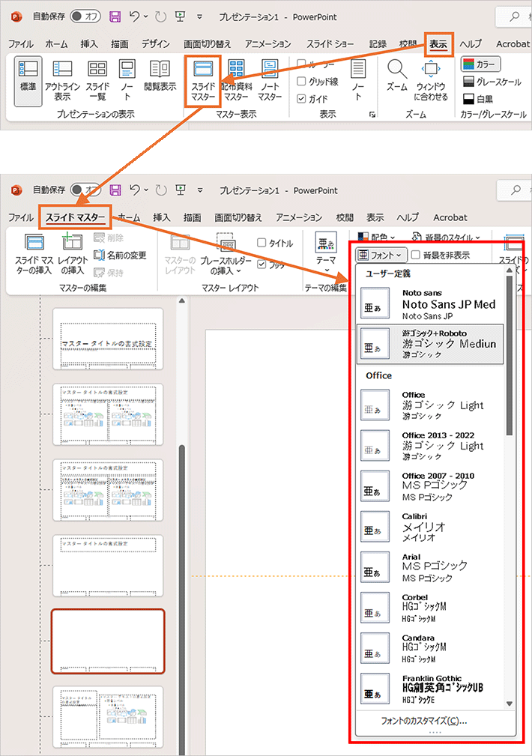Viewport: 532px width, 756px height.
Task: Click スライド マスターの挿入 button
Action: pos(34,254)
